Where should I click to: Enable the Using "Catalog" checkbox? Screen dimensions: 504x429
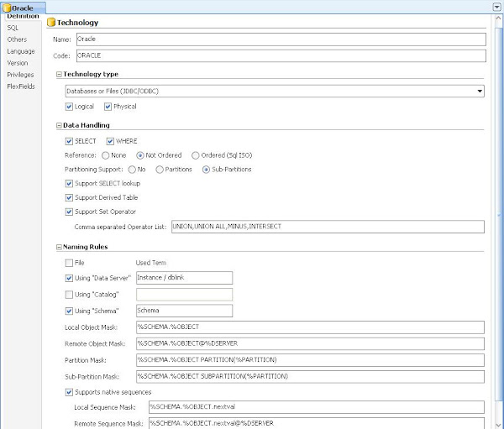[69, 294]
